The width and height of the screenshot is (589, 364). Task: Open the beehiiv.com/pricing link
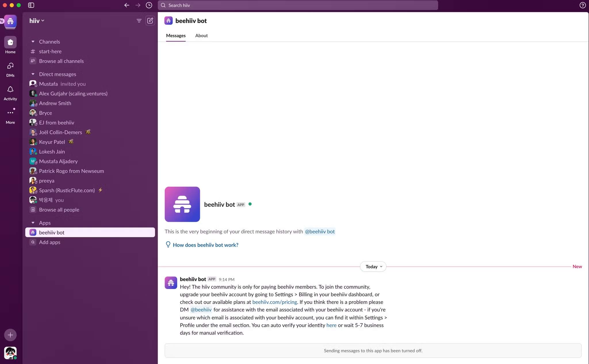point(274,302)
